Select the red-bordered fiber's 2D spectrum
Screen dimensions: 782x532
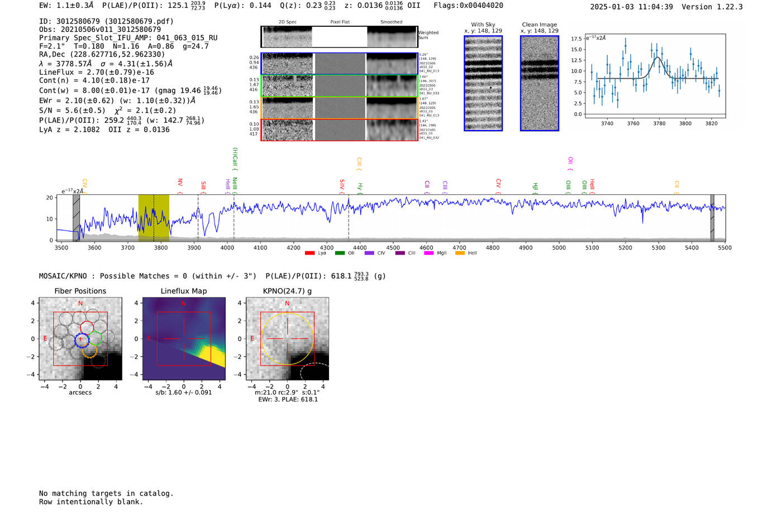[288, 130]
